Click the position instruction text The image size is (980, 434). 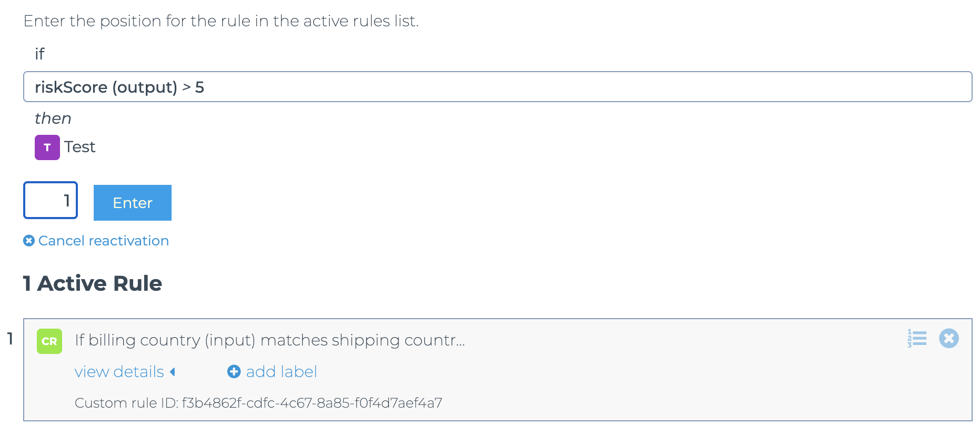click(221, 21)
